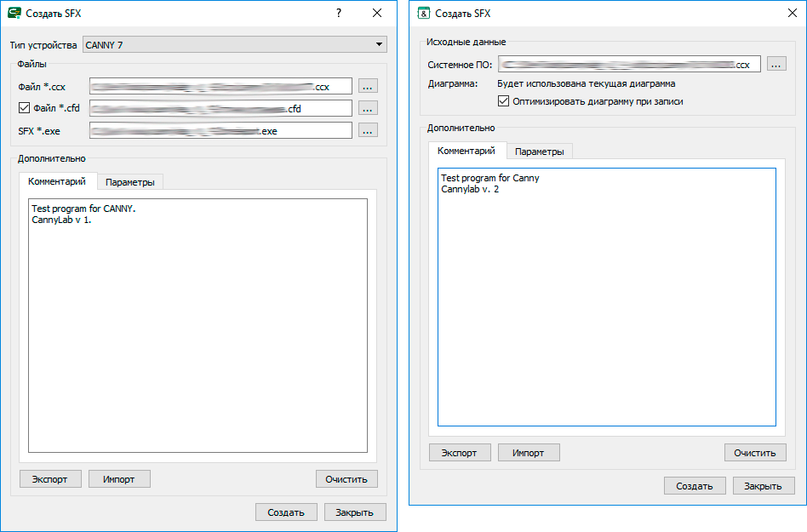Select Комментарий tab in left window
The width and height of the screenshot is (807, 532).
click(57, 181)
